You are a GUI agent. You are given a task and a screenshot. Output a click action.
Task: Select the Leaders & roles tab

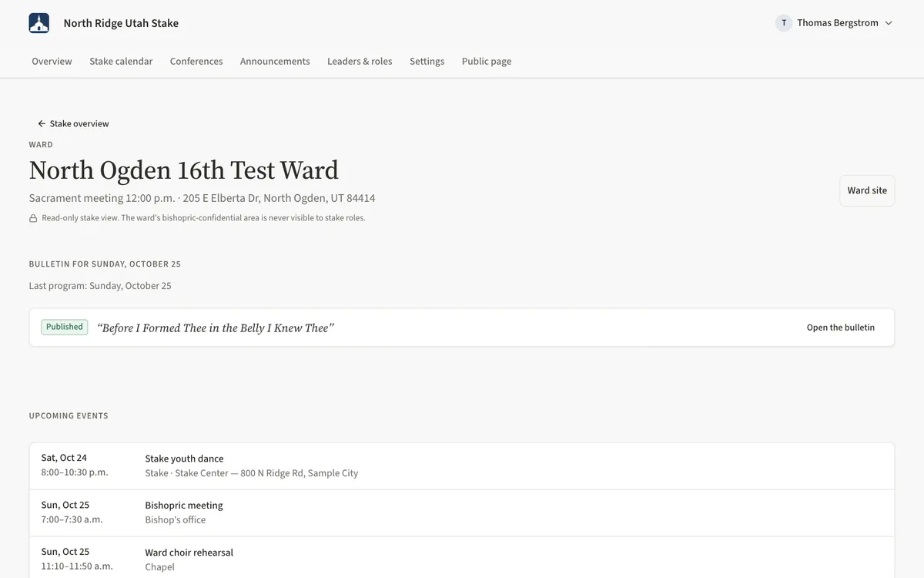point(360,62)
